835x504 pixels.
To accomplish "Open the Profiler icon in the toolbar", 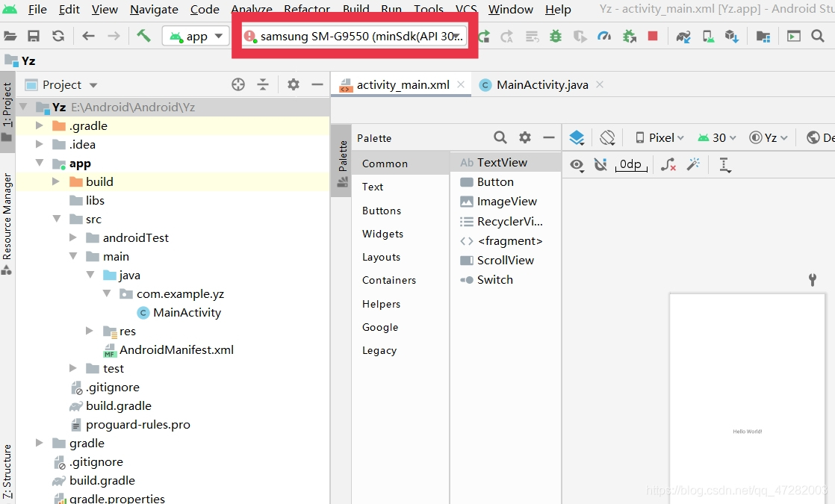I will point(605,34).
